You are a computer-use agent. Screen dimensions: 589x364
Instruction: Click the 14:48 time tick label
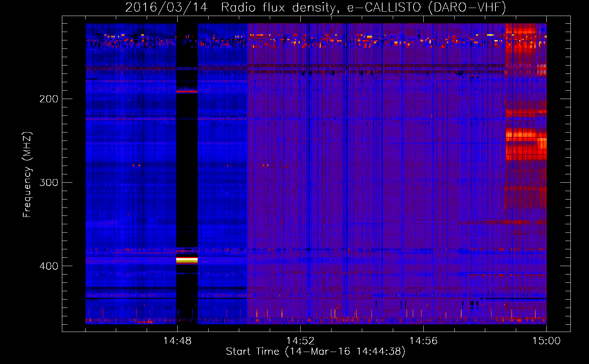click(x=177, y=341)
